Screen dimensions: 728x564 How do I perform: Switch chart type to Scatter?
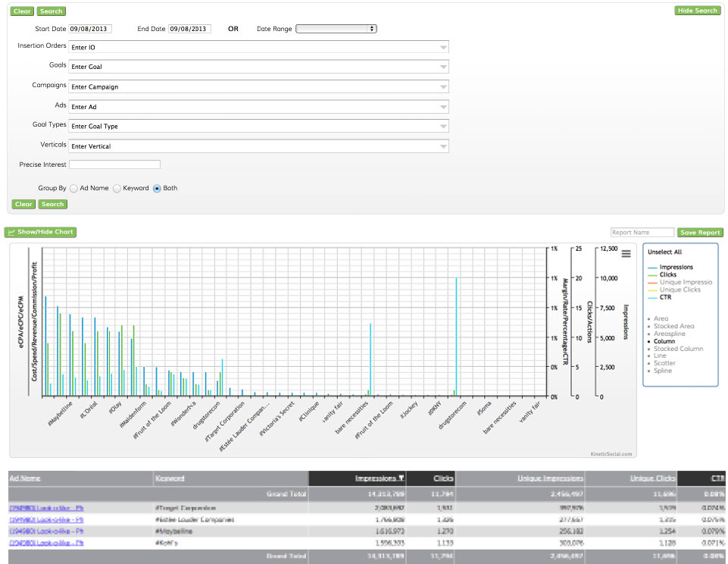[664, 363]
